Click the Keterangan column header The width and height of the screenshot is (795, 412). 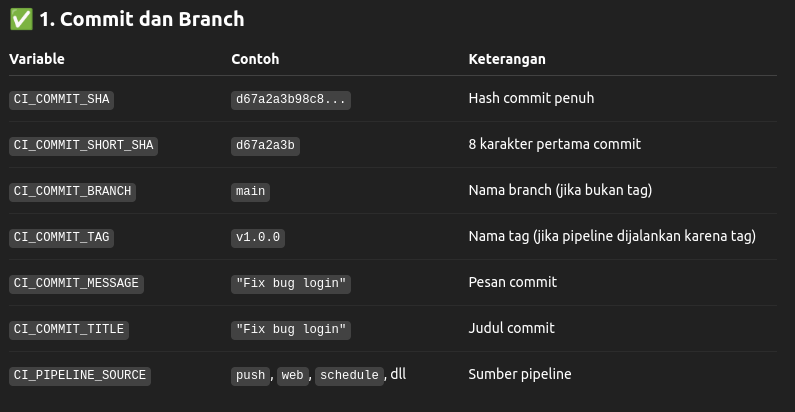(x=507, y=59)
